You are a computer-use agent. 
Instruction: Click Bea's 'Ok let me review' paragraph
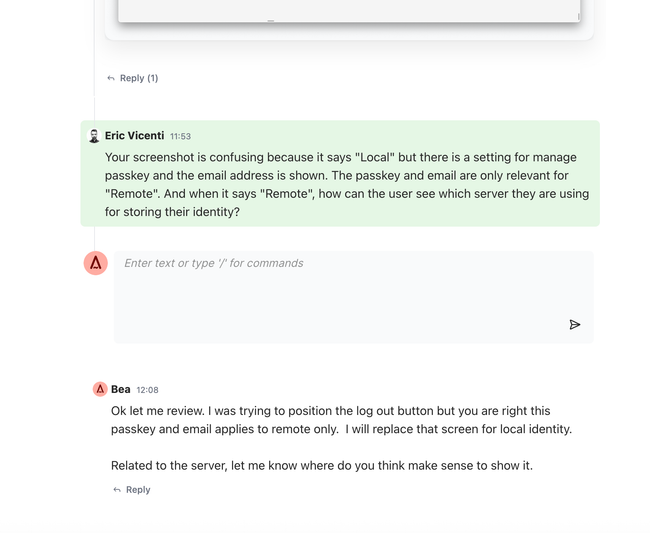[341, 420]
